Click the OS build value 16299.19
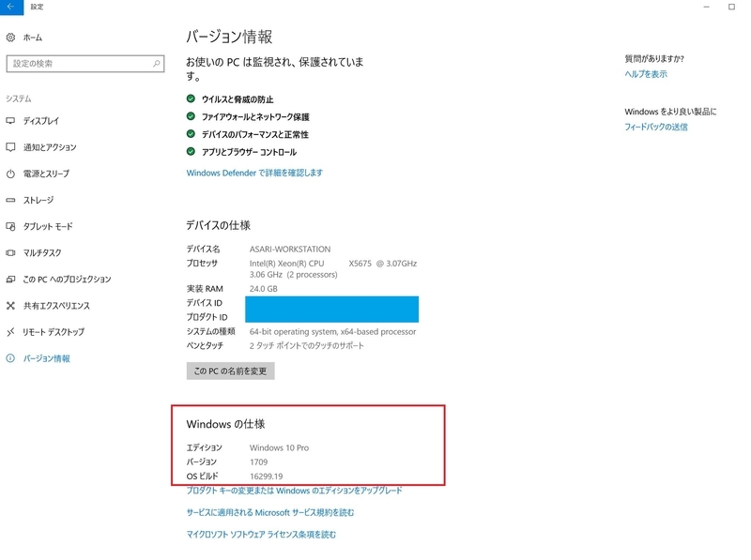 coord(267,477)
